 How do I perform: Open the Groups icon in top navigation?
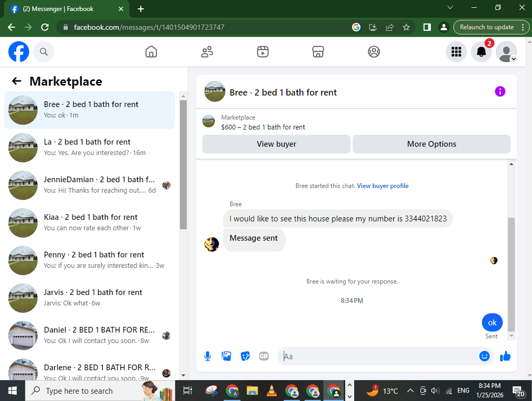pos(373,52)
